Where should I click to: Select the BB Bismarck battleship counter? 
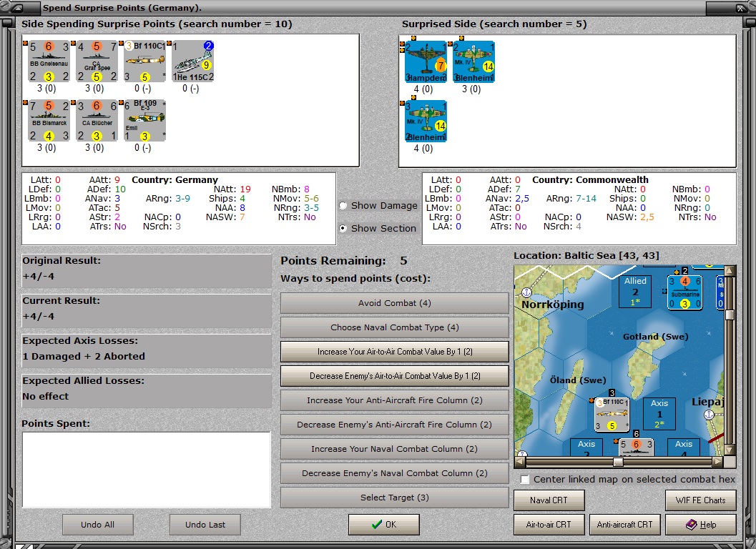pos(48,121)
